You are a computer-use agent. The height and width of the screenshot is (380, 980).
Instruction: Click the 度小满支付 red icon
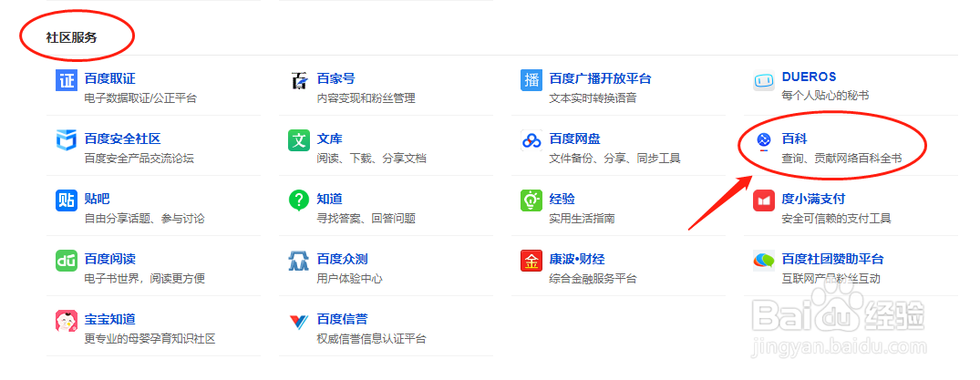pyautogui.click(x=764, y=200)
